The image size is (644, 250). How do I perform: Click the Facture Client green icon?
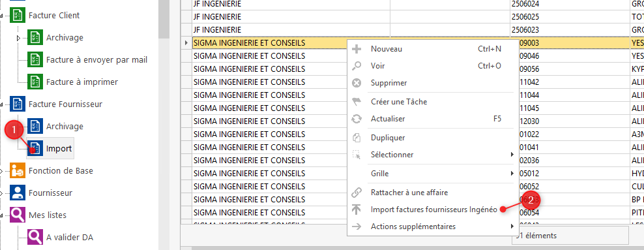[x=18, y=16]
